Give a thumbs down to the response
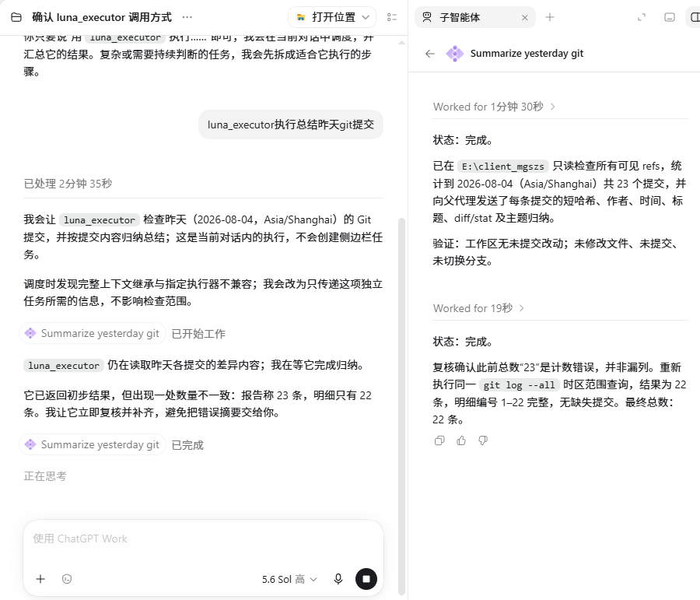The image size is (700, 600). click(482, 440)
